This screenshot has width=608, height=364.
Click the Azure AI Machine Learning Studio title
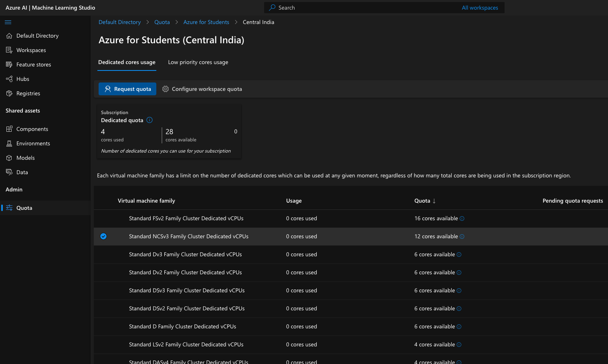pyautogui.click(x=50, y=8)
